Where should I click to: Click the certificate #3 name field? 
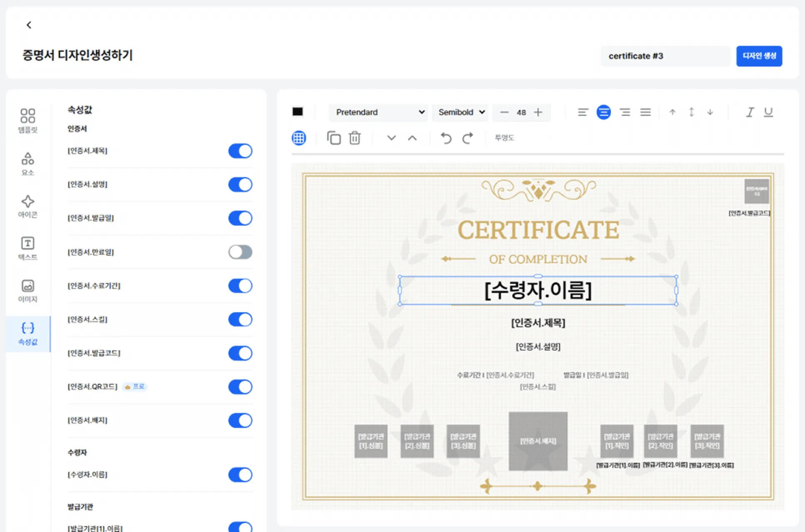coord(665,56)
